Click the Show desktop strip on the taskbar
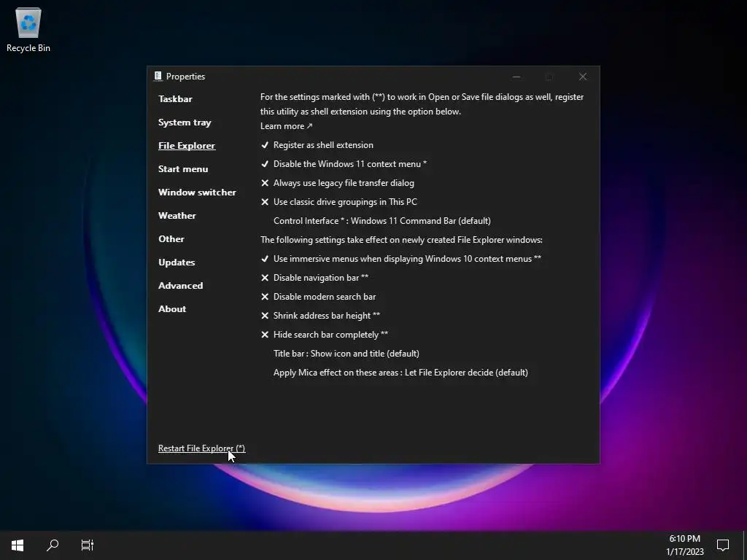 (745, 545)
